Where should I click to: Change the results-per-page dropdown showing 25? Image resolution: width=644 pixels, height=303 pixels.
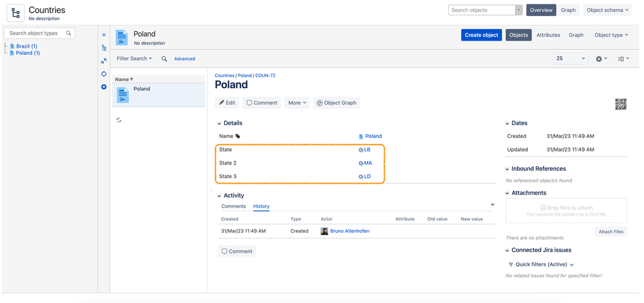pos(571,59)
